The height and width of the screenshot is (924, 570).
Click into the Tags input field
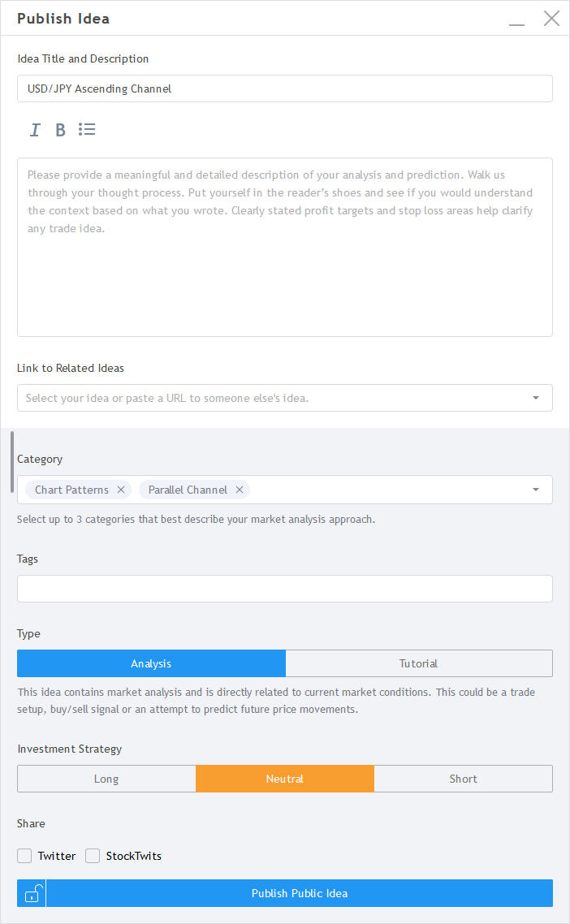[x=285, y=589]
